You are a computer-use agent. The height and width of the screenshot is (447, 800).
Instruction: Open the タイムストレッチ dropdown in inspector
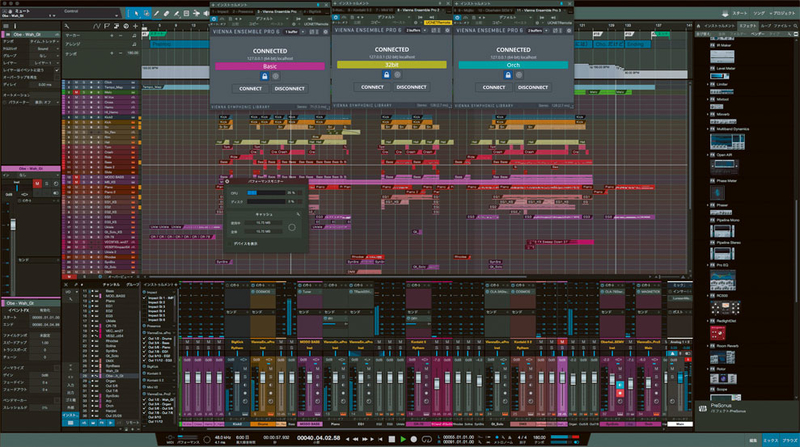point(44,41)
